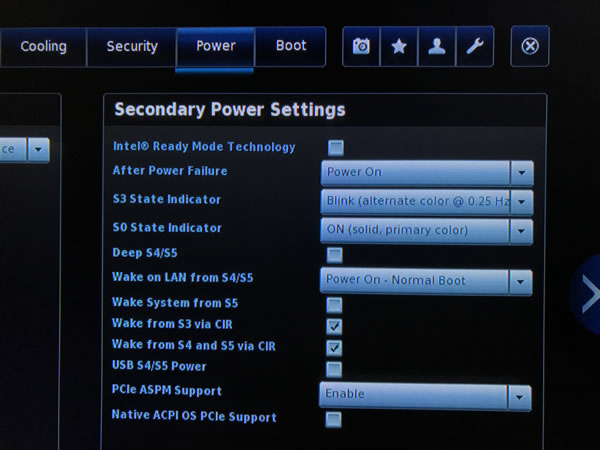
Task: Click the camera screenshot icon
Action: [x=361, y=47]
